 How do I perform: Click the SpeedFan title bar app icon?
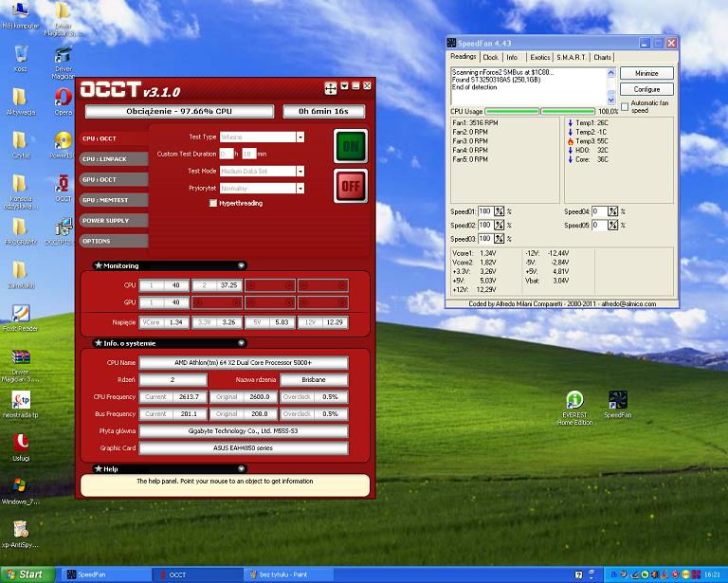(451, 44)
